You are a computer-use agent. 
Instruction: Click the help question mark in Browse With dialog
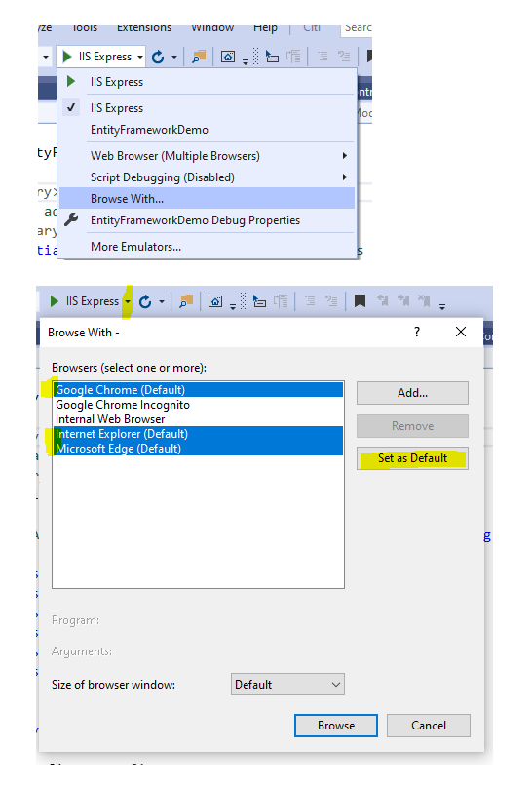point(417,332)
